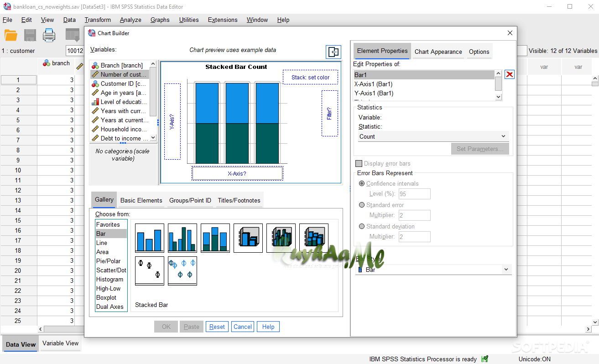Select the Stacked Bar chart thumbnail
The width and height of the screenshot is (599, 364).
pos(215,238)
